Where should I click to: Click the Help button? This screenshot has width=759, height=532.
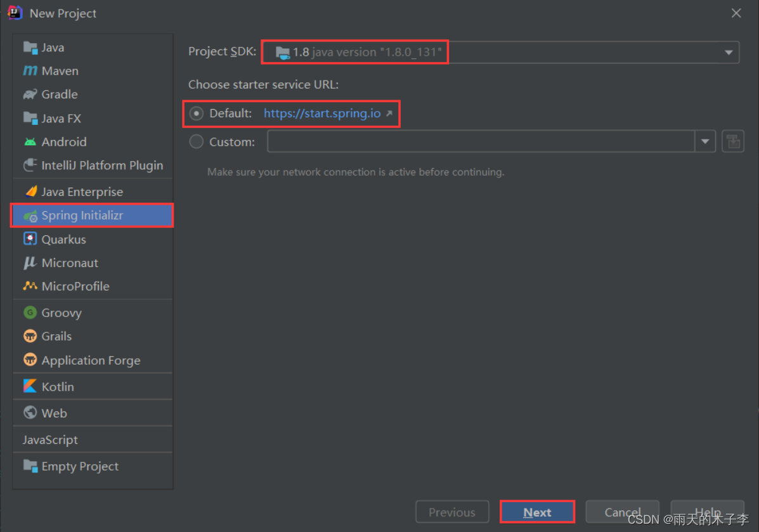coord(707,512)
